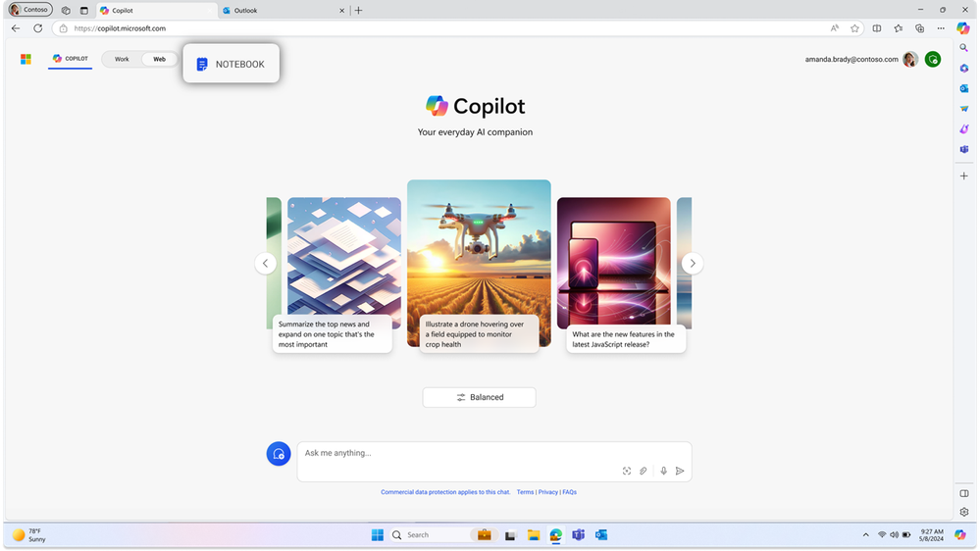Open split screen icon in toolbar
980x551 pixels.
[x=877, y=28]
